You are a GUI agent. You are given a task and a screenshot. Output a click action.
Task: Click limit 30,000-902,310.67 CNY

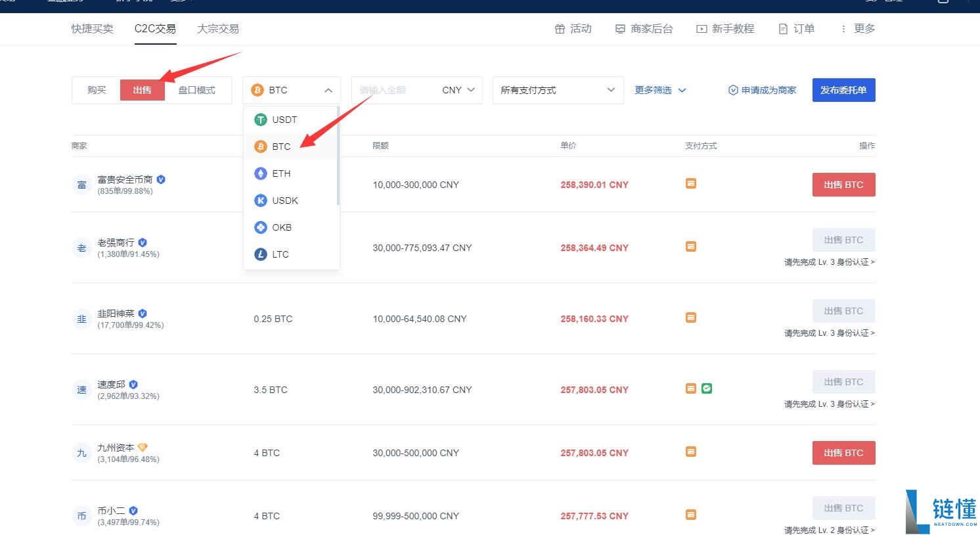pos(422,390)
